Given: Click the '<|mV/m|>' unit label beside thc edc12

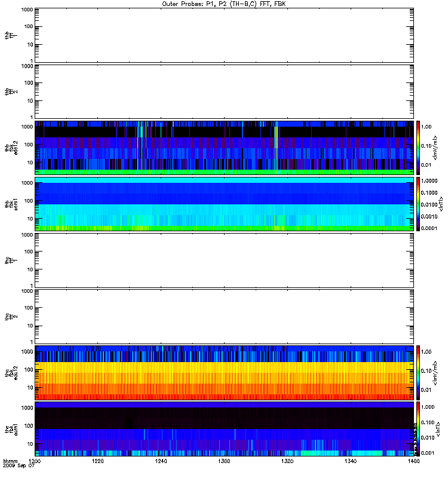Looking at the screenshot, I should pos(435,373).
